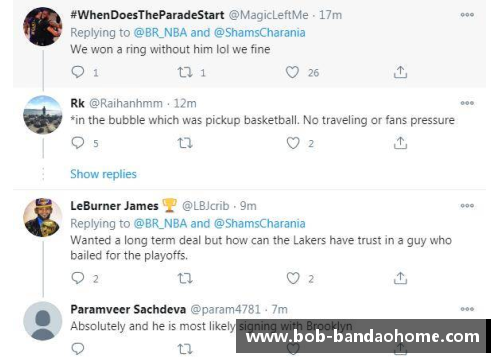Retweet the LeBurner James tweet
The height and width of the screenshot is (362, 500).
point(185,278)
